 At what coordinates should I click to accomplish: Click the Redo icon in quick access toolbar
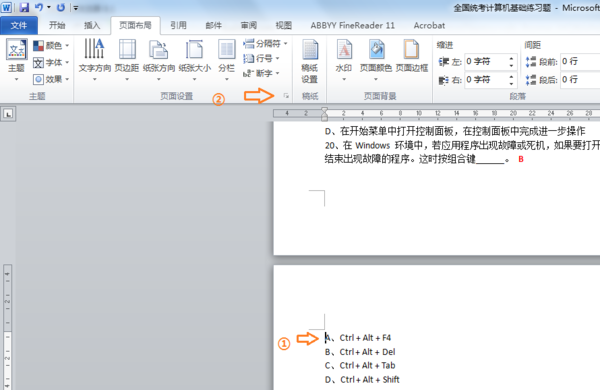coord(60,7)
